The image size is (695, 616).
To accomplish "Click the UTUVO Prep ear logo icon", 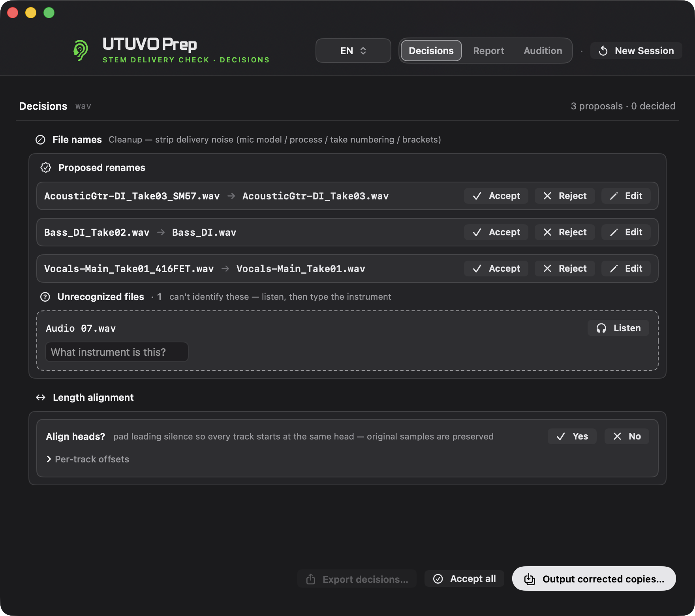I will 81,50.
